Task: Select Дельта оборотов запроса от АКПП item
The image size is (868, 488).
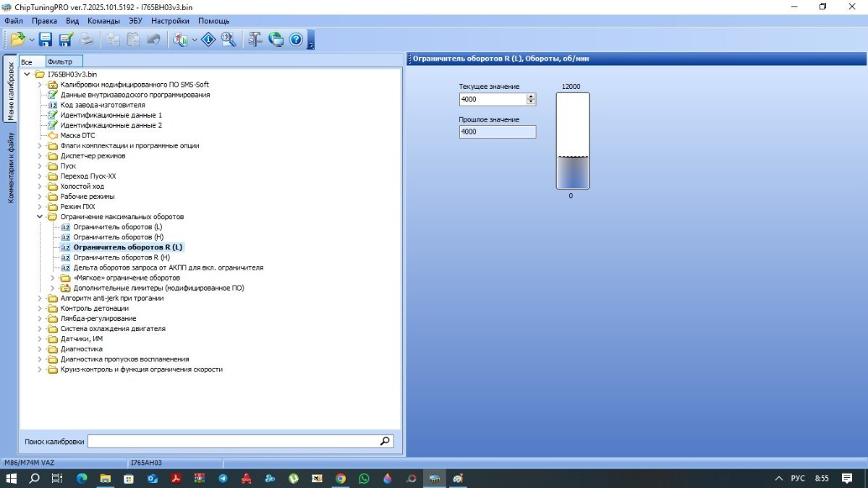Action: pos(169,267)
